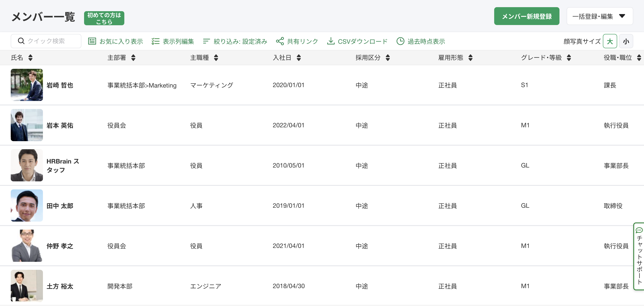
Task: Click 田中 太郎 profile photo
Action: [x=27, y=205]
